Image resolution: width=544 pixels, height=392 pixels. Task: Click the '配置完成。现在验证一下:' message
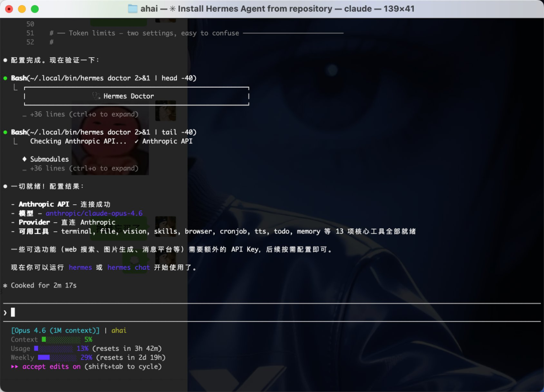click(55, 60)
